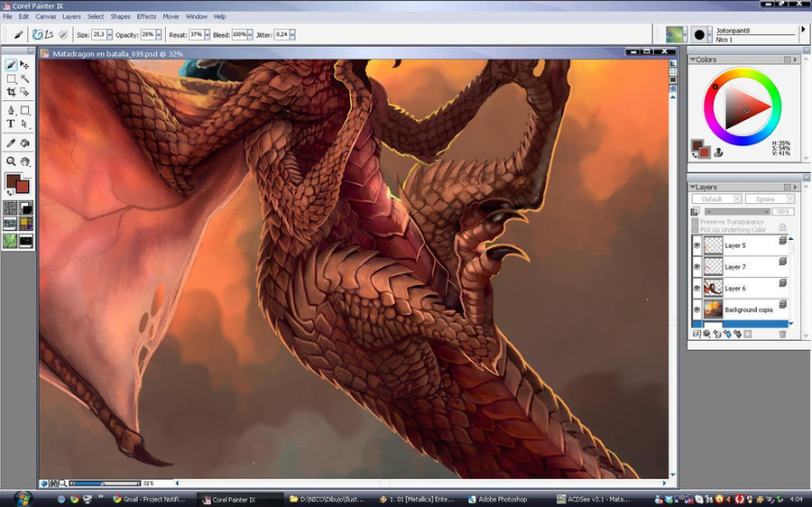Select the Selection Adjuster tool

[25, 92]
